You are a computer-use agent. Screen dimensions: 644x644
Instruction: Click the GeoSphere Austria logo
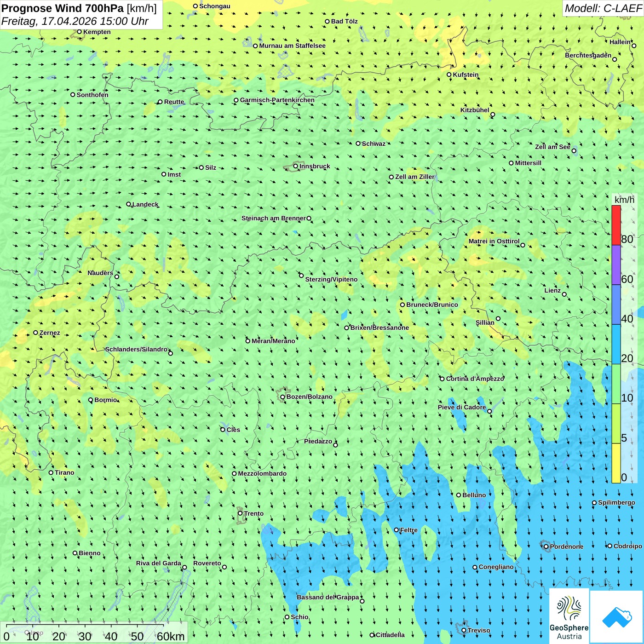click(x=569, y=616)
